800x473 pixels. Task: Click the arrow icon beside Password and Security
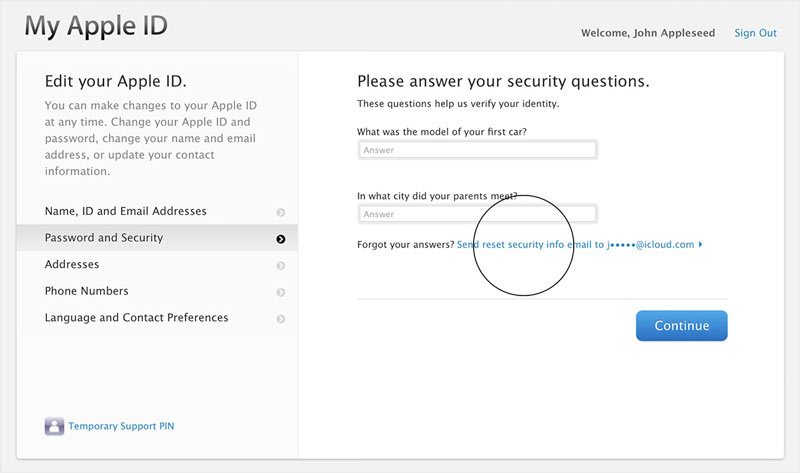coord(281,239)
